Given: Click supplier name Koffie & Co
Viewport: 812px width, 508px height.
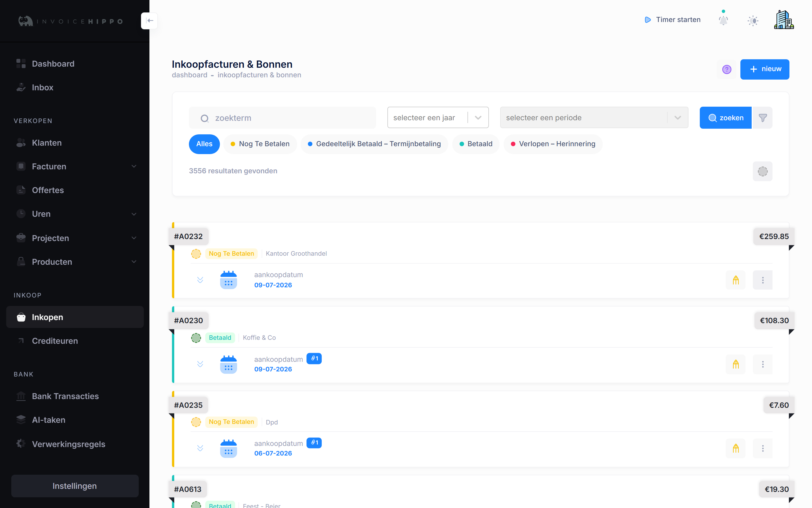Looking at the screenshot, I should pyautogui.click(x=259, y=338).
